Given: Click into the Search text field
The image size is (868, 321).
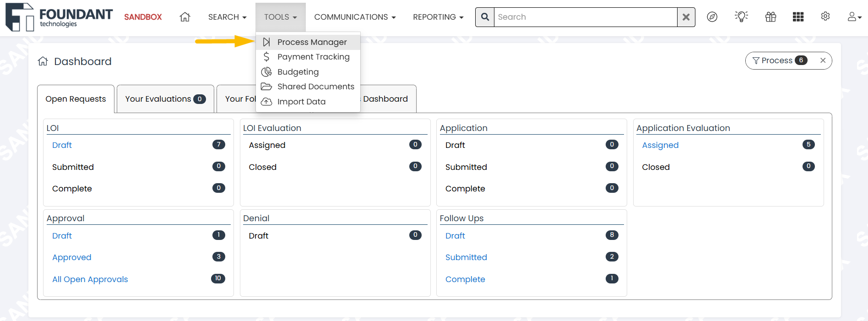Looking at the screenshot, I should (585, 17).
